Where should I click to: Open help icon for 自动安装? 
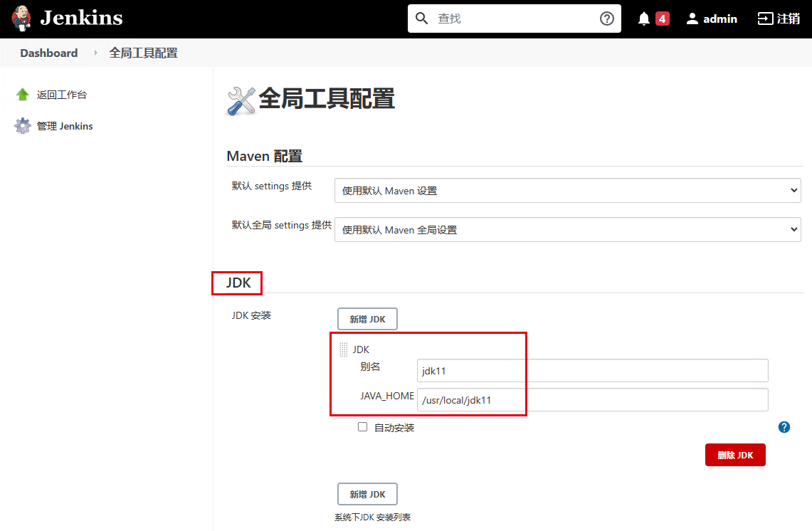(784, 427)
